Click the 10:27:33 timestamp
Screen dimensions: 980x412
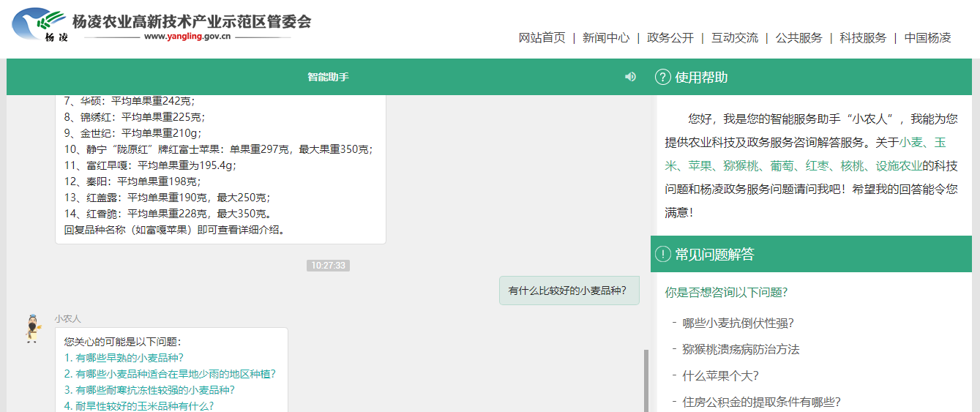[328, 266]
